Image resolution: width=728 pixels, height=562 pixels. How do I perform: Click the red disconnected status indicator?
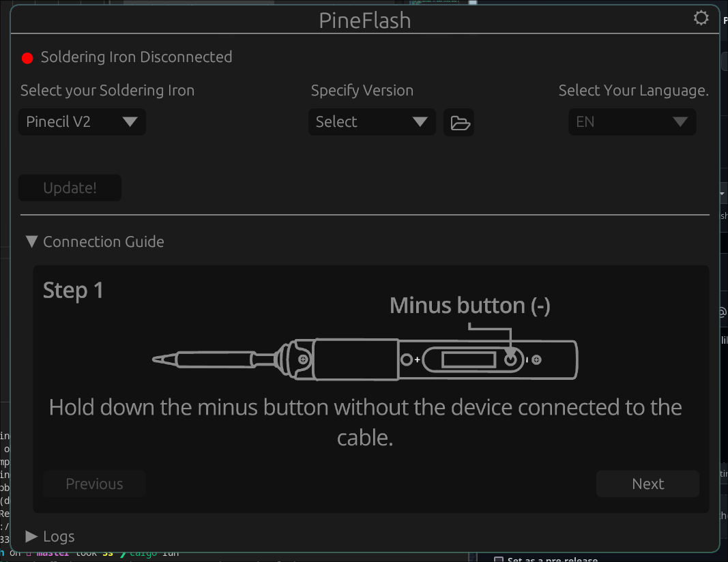click(x=27, y=58)
